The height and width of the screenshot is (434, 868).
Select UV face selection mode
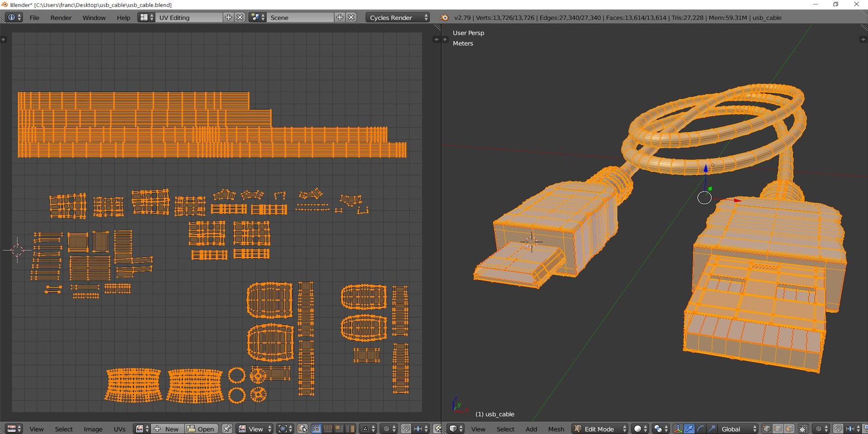point(339,429)
